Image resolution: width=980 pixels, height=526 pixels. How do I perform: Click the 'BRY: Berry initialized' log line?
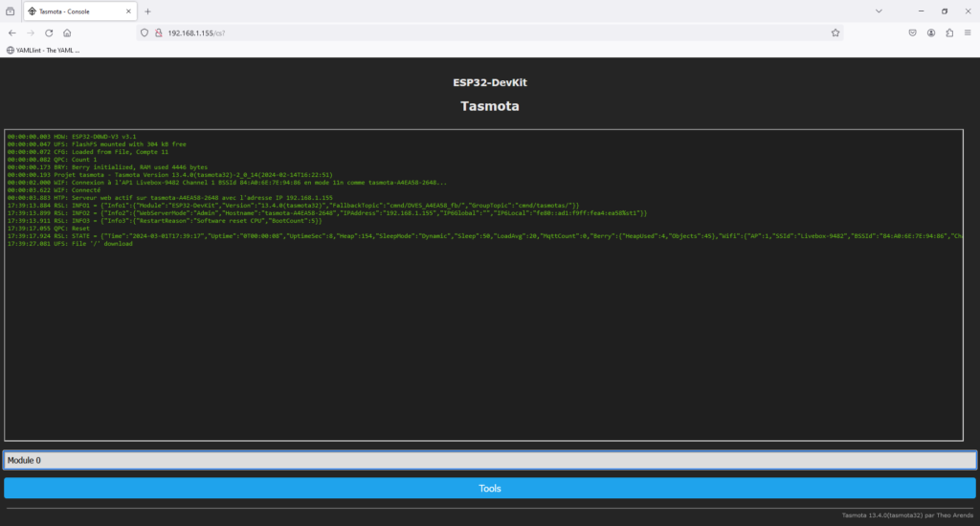(107, 167)
